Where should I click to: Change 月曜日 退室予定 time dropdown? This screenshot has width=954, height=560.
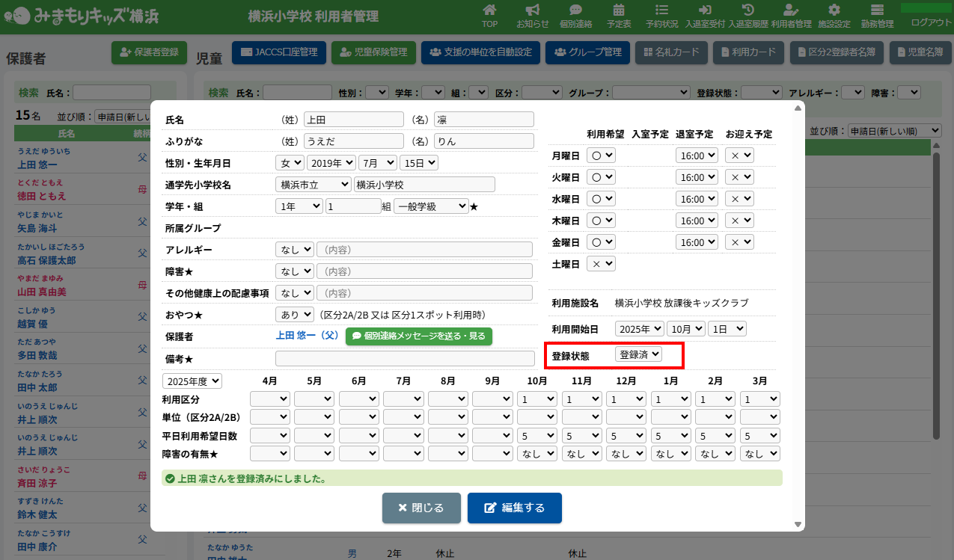(696, 156)
